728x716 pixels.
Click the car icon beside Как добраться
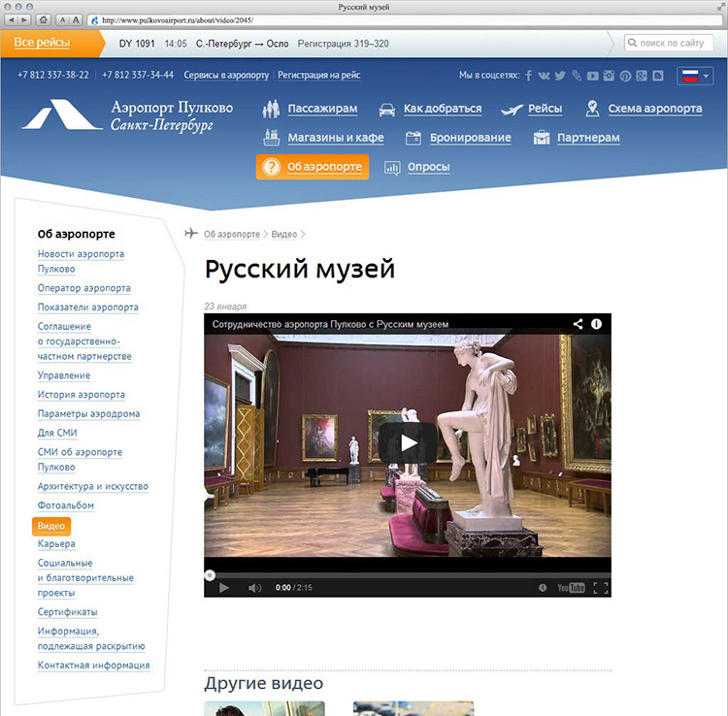pos(386,110)
